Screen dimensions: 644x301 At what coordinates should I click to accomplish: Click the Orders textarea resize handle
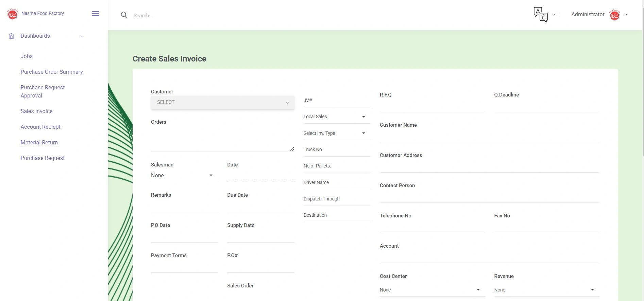pos(292,149)
